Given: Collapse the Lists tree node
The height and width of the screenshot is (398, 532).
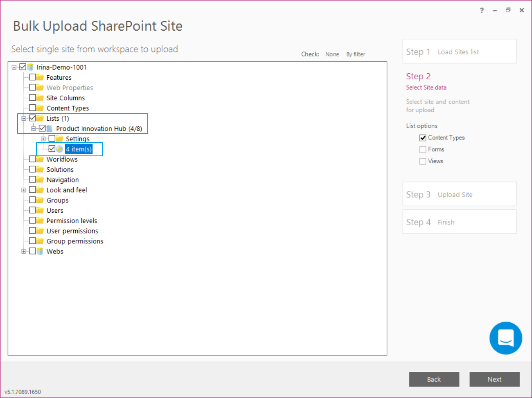Looking at the screenshot, I should (24, 118).
